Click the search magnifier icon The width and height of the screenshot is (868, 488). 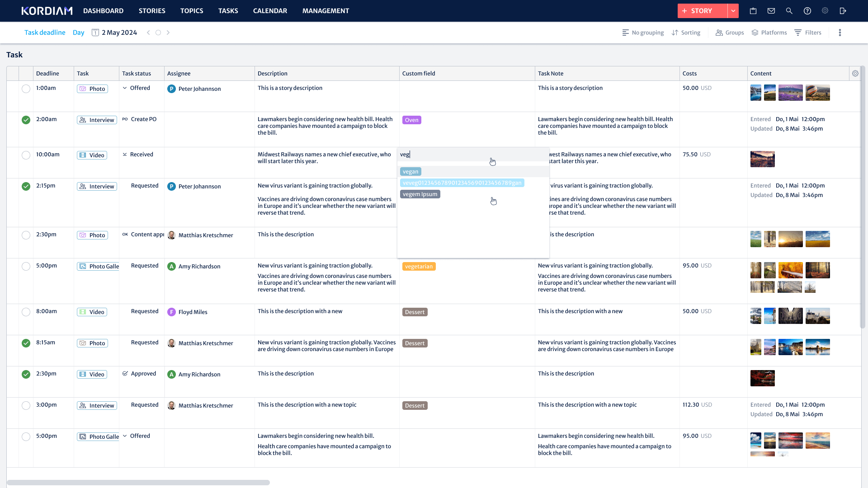pyautogui.click(x=789, y=11)
